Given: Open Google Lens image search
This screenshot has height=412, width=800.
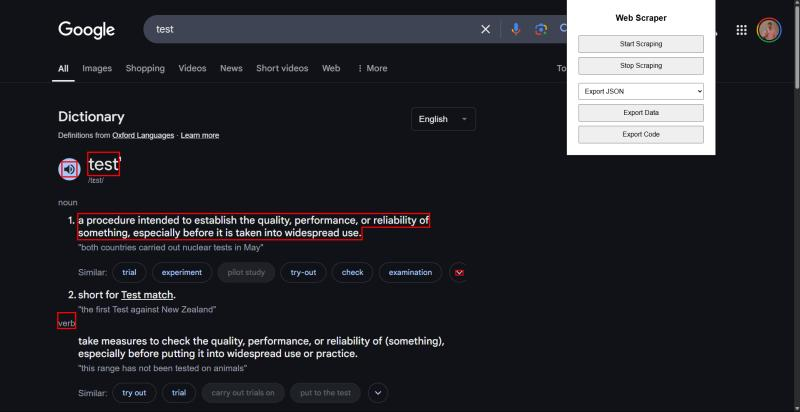Looking at the screenshot, I should pos(541,29).
